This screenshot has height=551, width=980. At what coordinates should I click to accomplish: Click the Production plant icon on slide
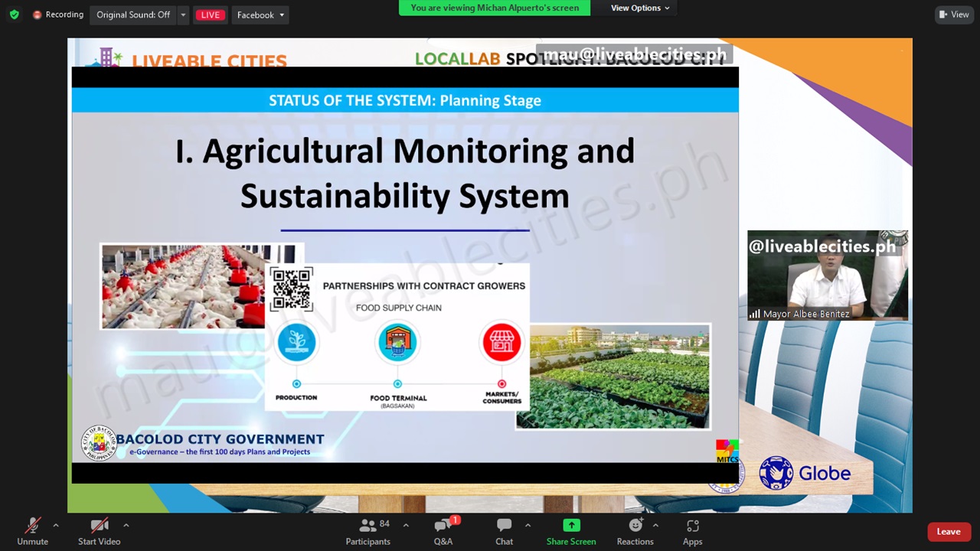[296, 342]
